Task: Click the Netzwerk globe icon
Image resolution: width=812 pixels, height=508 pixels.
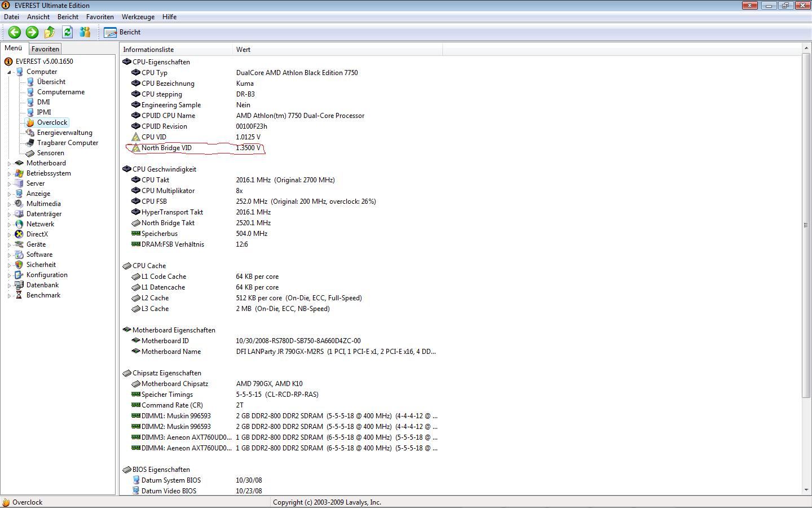Action: pos(19,224)
